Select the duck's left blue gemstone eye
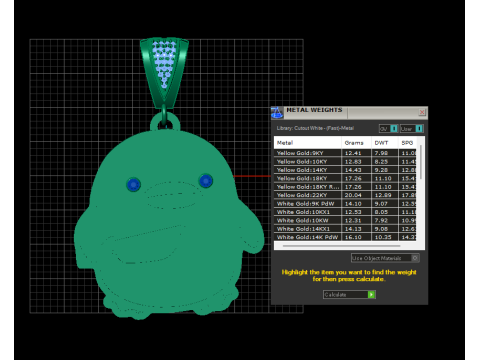480x360 pixels. click(134, 185)
